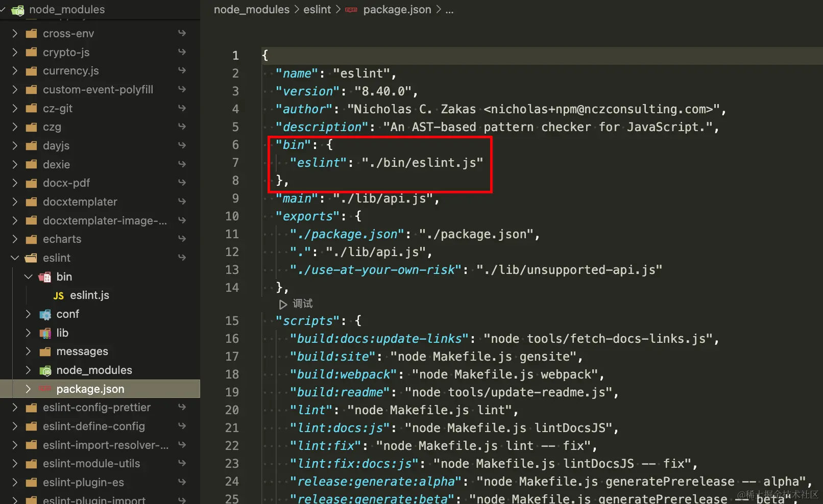Expand the lib folder chevron

click(x=29, y=333)
